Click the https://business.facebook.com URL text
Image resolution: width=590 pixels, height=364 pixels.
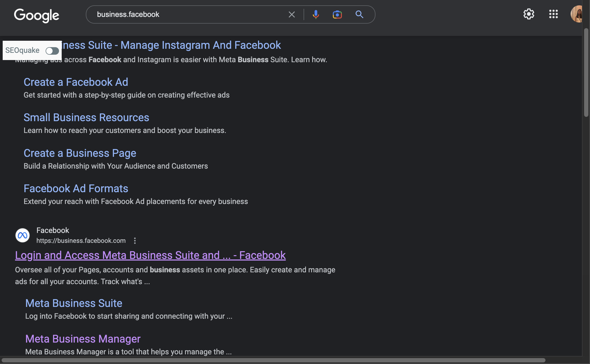pos(81,241)
